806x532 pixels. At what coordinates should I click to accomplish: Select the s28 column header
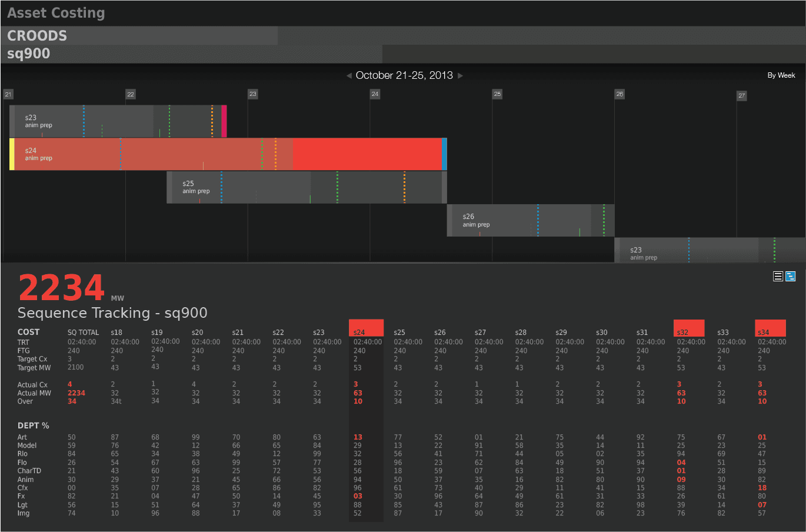click(x=521, y=332)
